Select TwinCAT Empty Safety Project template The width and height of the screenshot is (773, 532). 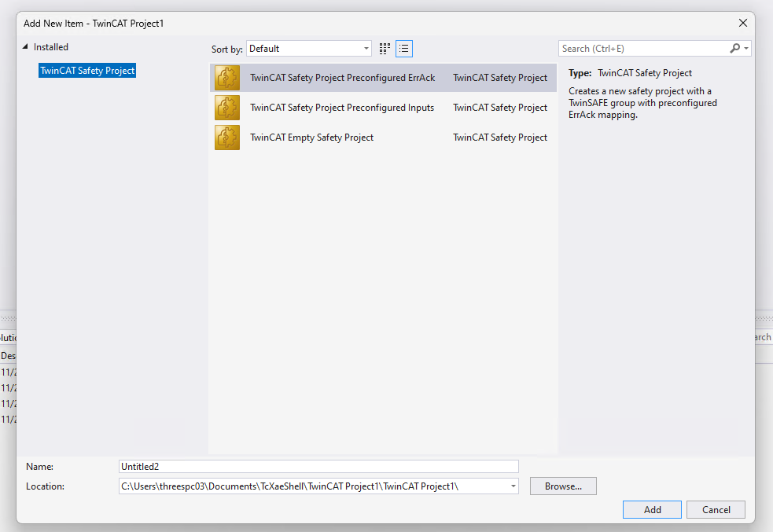pos(383,138)
